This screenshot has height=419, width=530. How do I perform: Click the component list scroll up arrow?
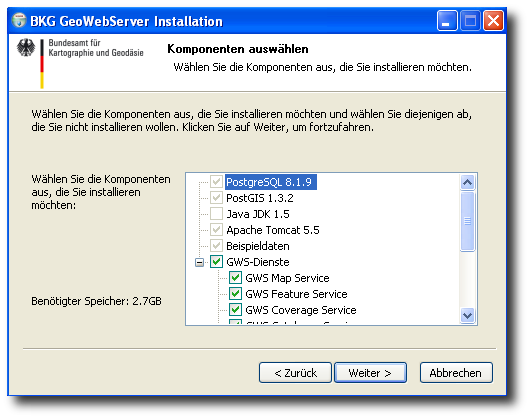pyautogui.click(x=467, y=182)
